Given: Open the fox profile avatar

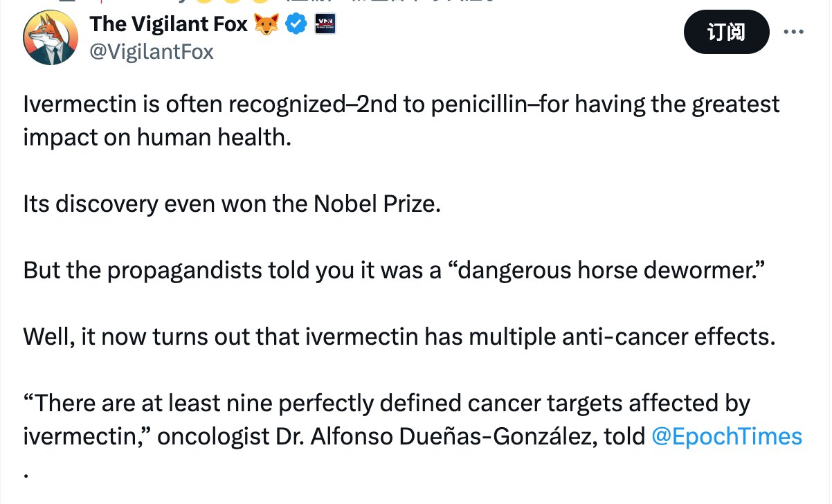Looking at the screenshot, I should coord(51,39).
